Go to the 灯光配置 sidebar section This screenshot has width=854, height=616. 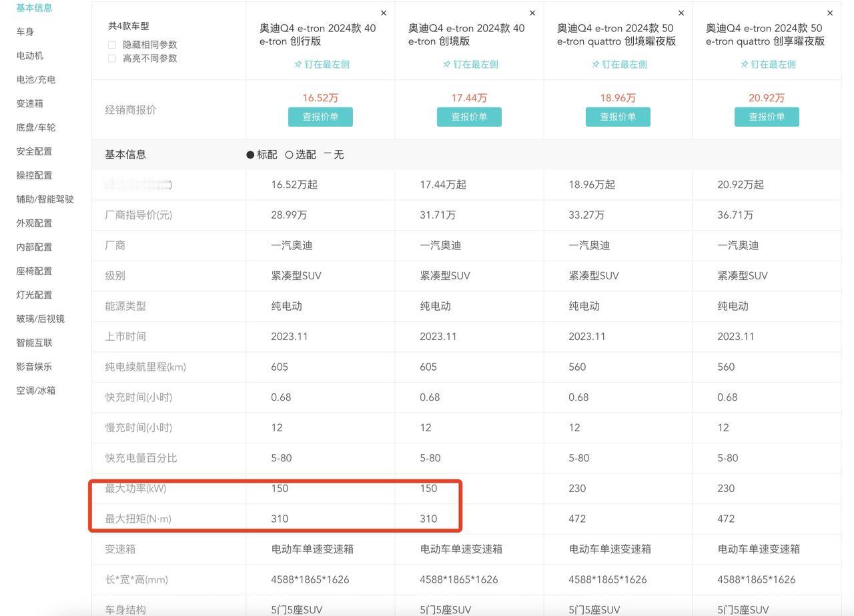[34, 295]
